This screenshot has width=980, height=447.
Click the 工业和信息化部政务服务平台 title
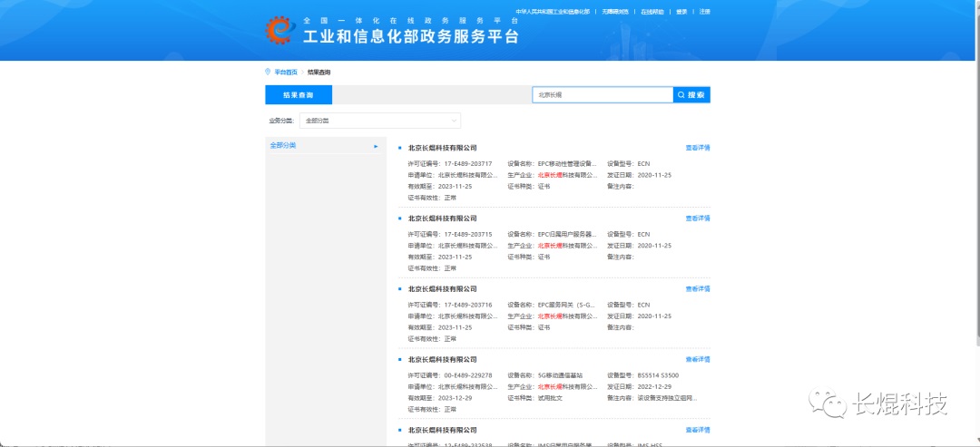pos(411,37)
